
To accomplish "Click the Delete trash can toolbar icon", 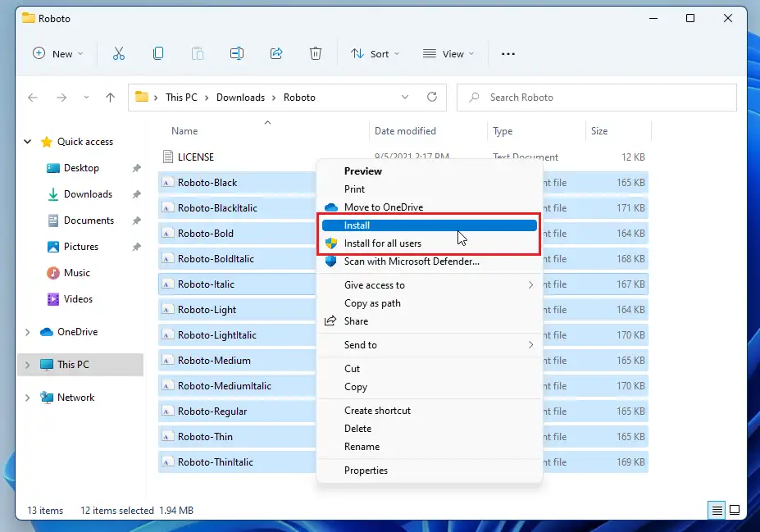I will pos(316,53).
